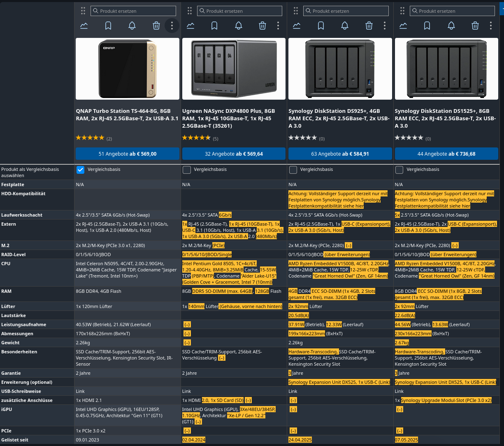This screenshot has height=446, width=504.
Task: Set price alert bell for QNAP TS-464
Action: point(132,26)
